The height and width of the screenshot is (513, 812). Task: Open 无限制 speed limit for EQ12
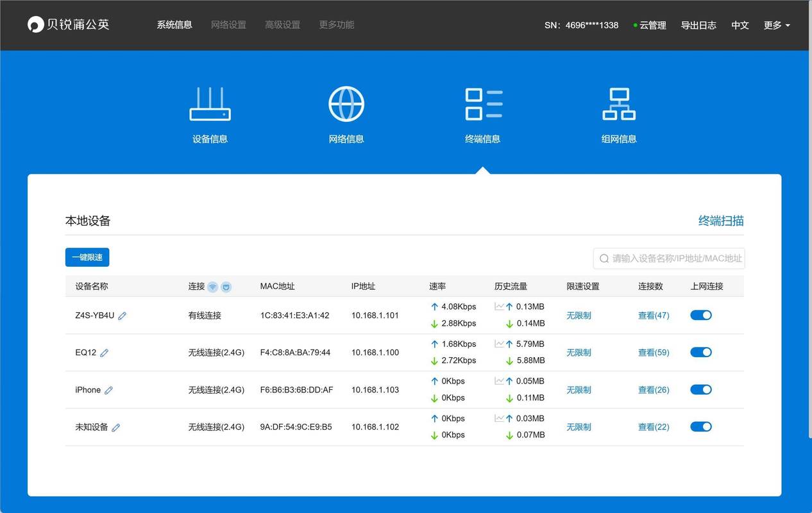point(579,353)
